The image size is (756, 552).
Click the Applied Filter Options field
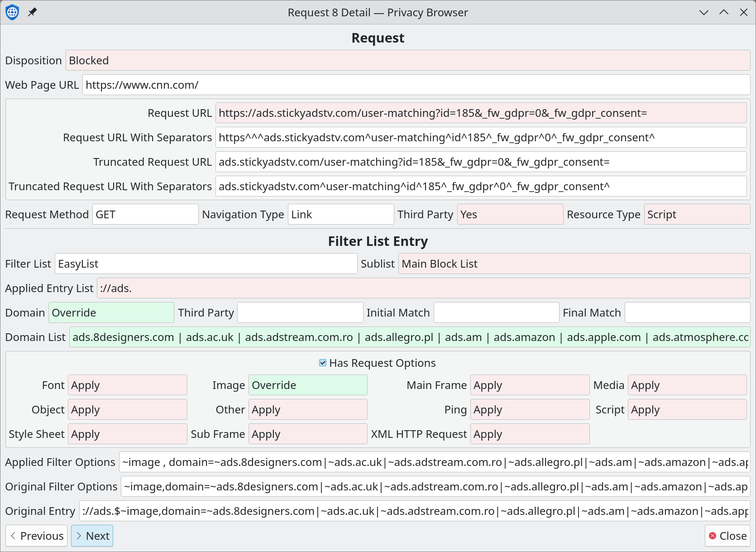coord(435,462)
